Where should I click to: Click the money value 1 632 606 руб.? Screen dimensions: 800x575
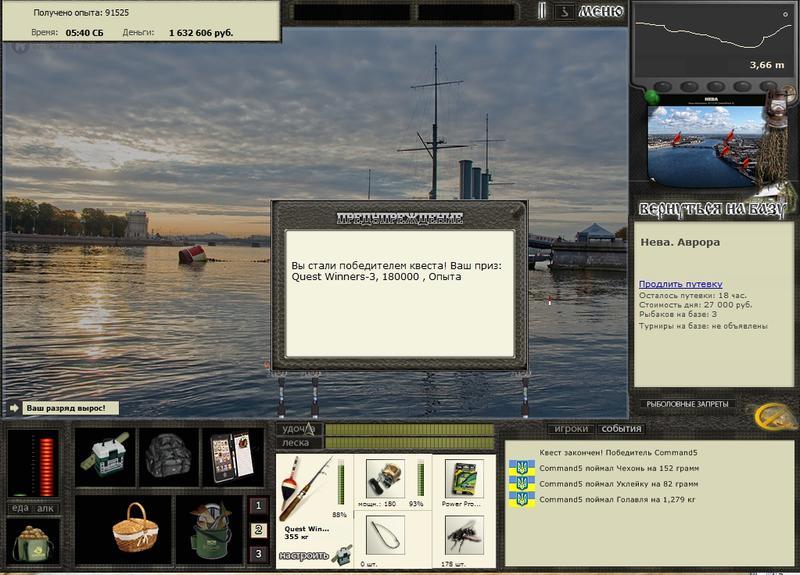pos(201,33)
